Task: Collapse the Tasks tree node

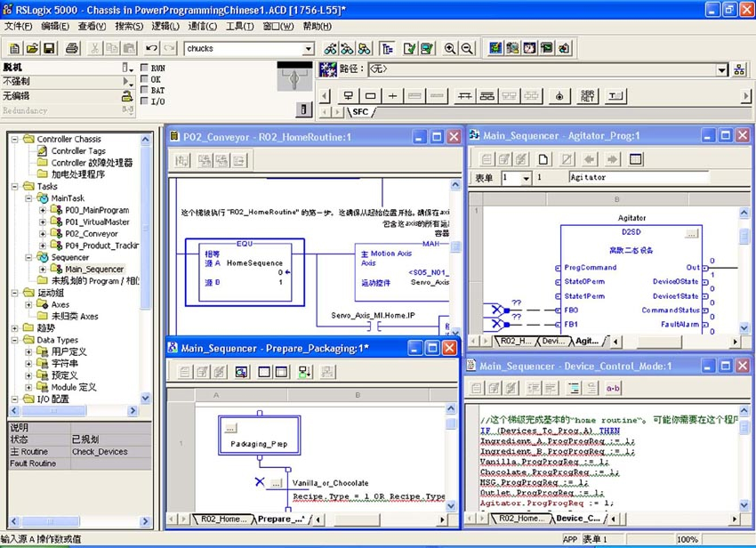Action: pyautogui.click(x=15, y=186)
